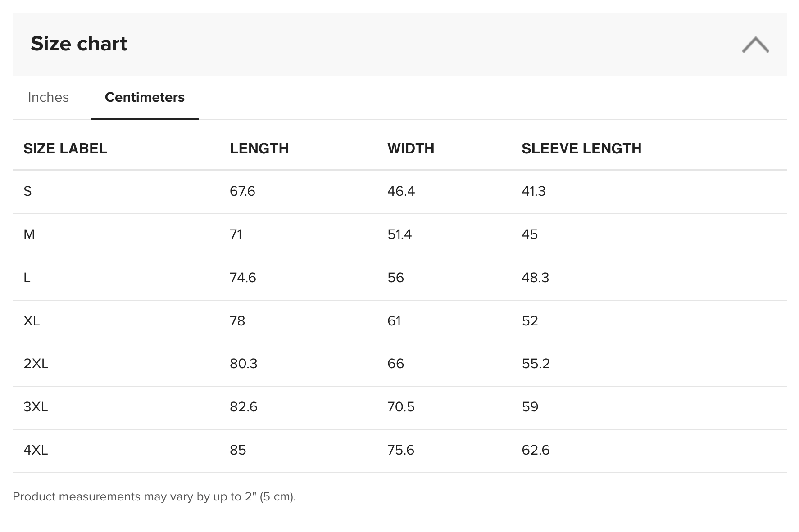Collapse the Size chart chevron arrow
The width and height of the screenshot is (799, 532).
click(x=755, y=45)
